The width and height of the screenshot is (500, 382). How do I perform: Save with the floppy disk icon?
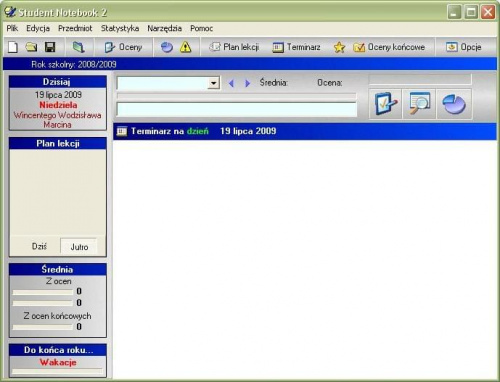pos(50,47)
